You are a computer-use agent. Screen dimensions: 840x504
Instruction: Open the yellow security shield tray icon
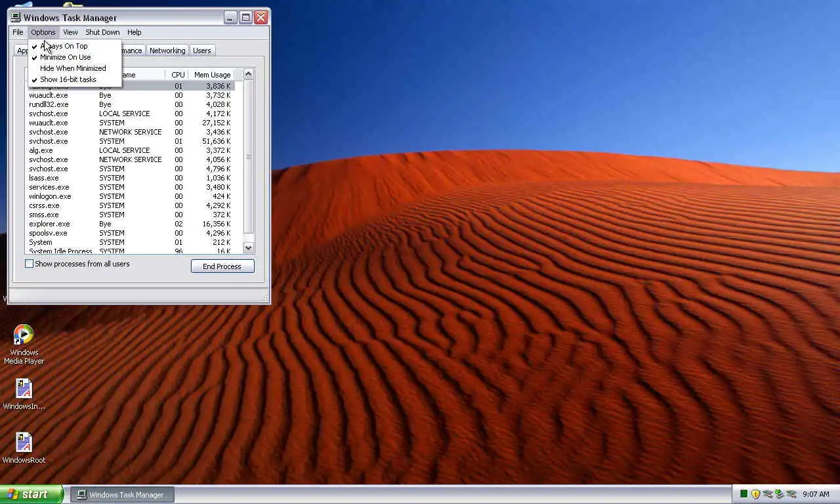point(755,494)
